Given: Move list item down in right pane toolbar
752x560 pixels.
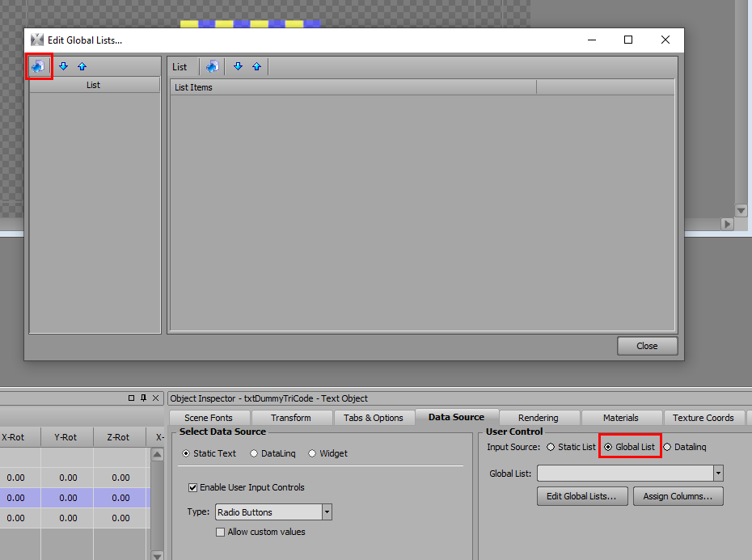Looking at the screenshot, I should (x=238, y=66).
